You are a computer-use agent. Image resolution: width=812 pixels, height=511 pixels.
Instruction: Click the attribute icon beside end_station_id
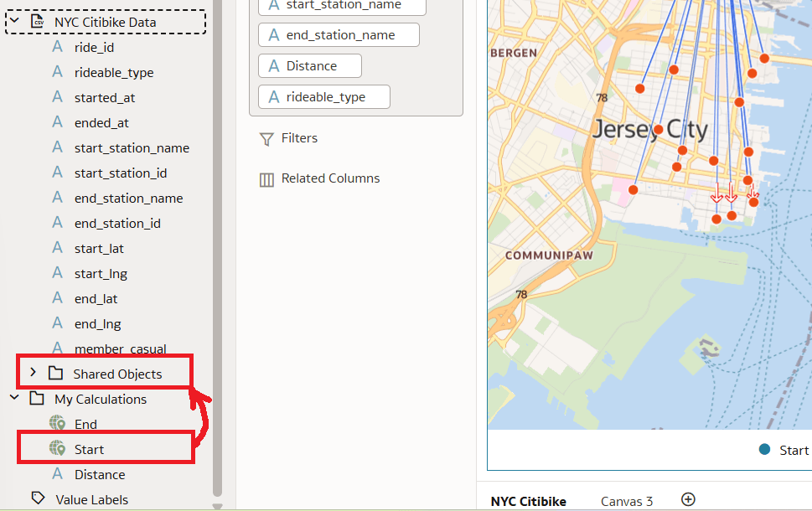(x=58, y=223)
